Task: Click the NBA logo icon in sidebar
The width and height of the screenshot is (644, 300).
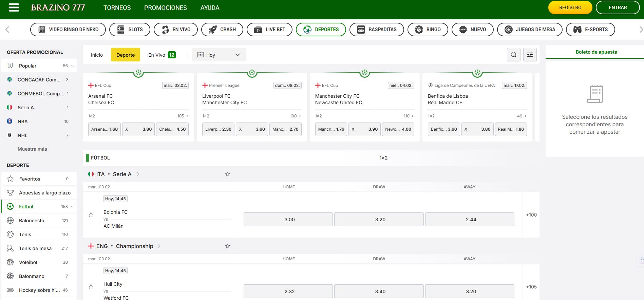Action: point(10,121)
